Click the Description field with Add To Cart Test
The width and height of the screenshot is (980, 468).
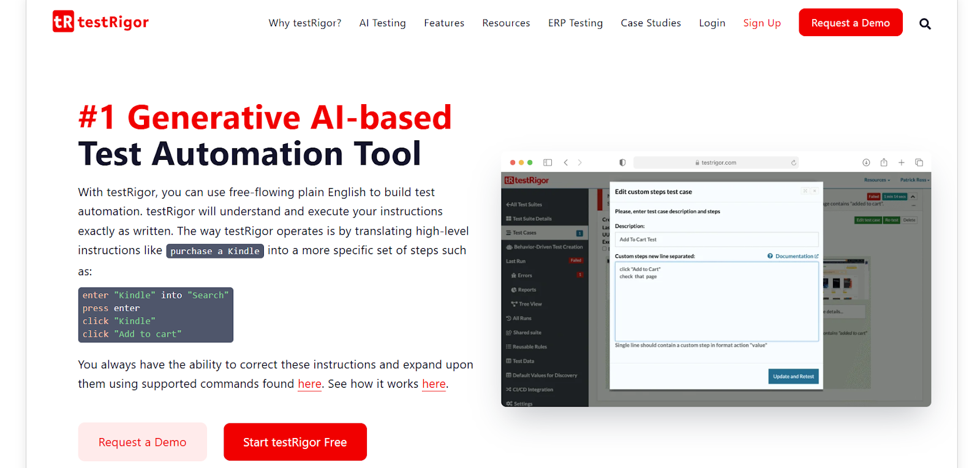pyautogui.click(x=716, y=240)
